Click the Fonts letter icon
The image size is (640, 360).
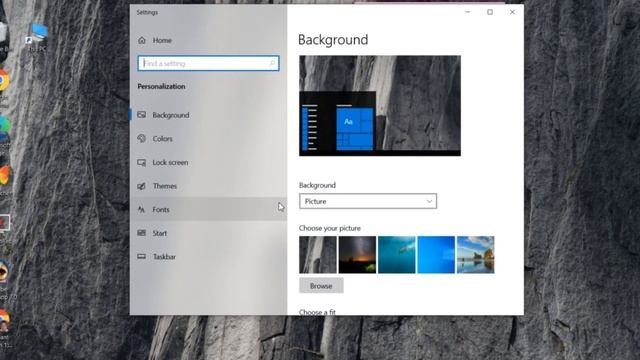point(142,209)
